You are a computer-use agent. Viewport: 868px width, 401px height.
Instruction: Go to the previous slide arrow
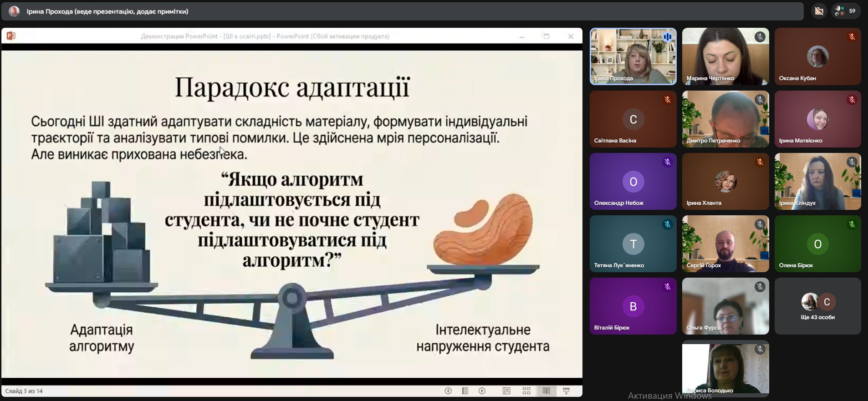coord(448,391)
